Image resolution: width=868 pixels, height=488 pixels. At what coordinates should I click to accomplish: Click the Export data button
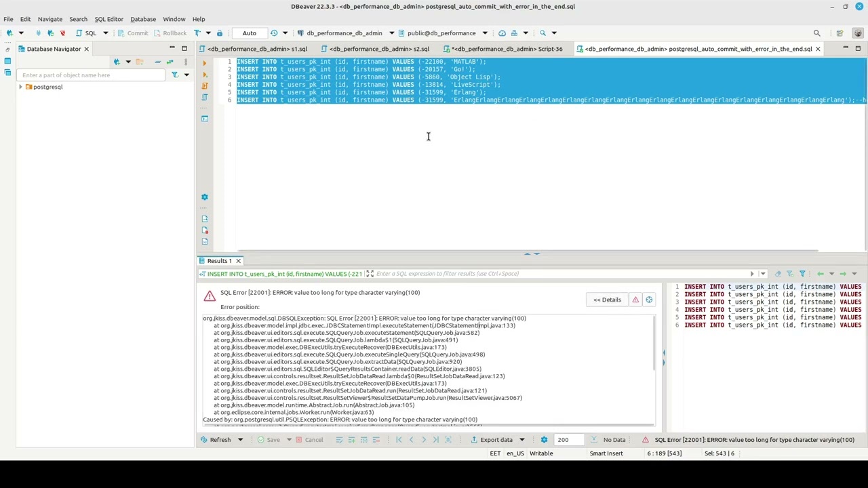tap(492, 440)
